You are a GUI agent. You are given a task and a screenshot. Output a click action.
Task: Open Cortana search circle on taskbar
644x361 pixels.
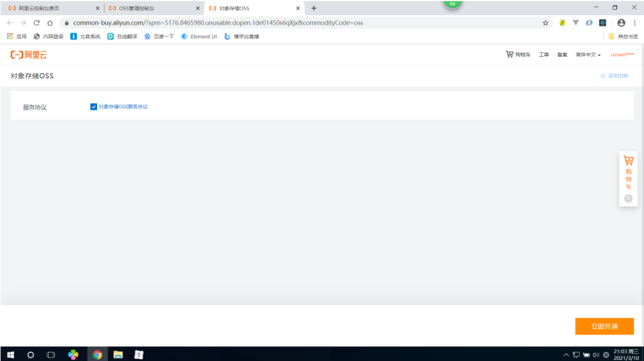(x=31, y=354)
